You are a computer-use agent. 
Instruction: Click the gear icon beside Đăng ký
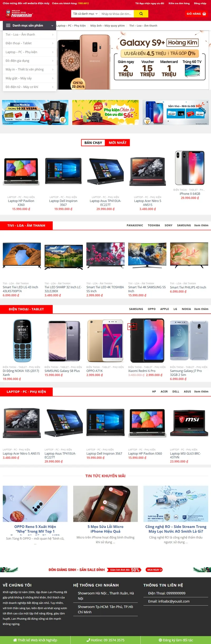pos(160,640)
